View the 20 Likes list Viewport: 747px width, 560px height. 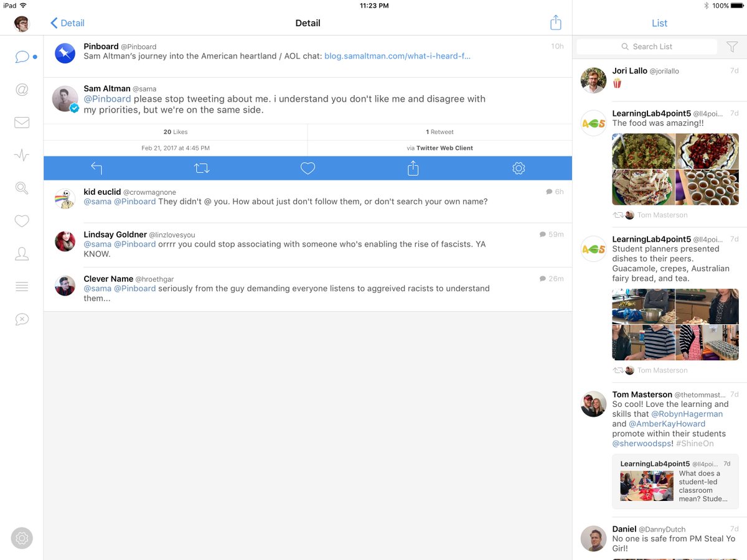[176, 132]
